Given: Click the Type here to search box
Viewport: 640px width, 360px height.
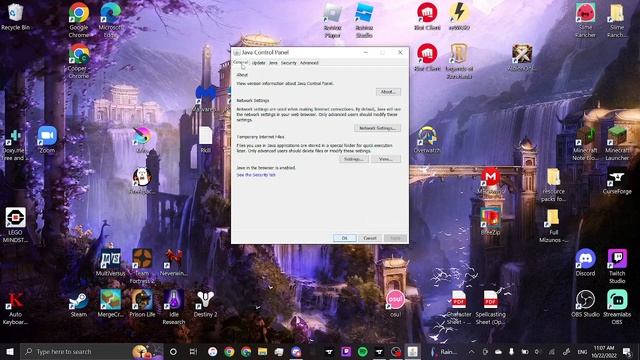Looking at the screenshot, I should (92, 351).
